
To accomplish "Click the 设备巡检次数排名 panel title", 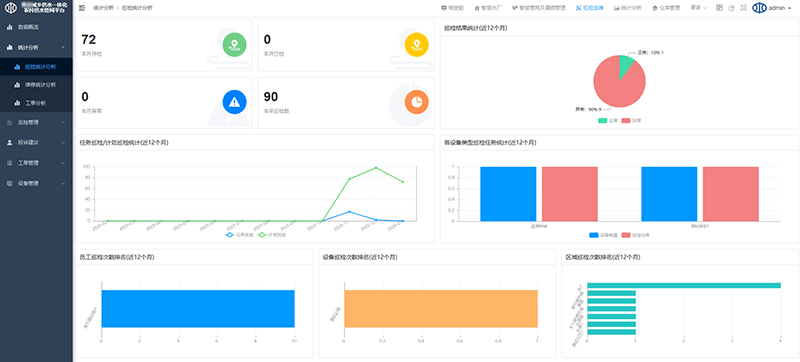I will [360, 257].
